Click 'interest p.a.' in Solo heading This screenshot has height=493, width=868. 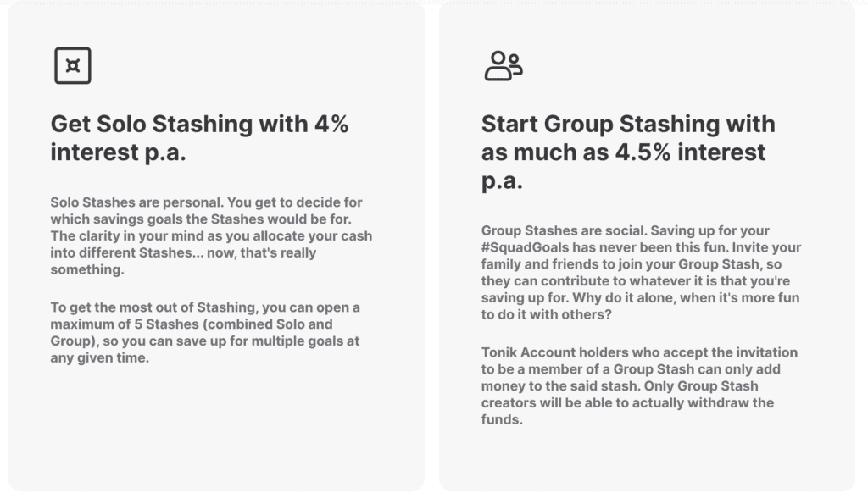tap(118, 152)
